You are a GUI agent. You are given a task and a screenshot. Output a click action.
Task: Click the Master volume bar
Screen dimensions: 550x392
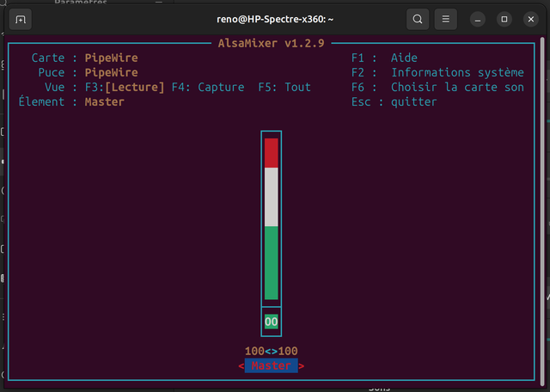pos(272,218)
